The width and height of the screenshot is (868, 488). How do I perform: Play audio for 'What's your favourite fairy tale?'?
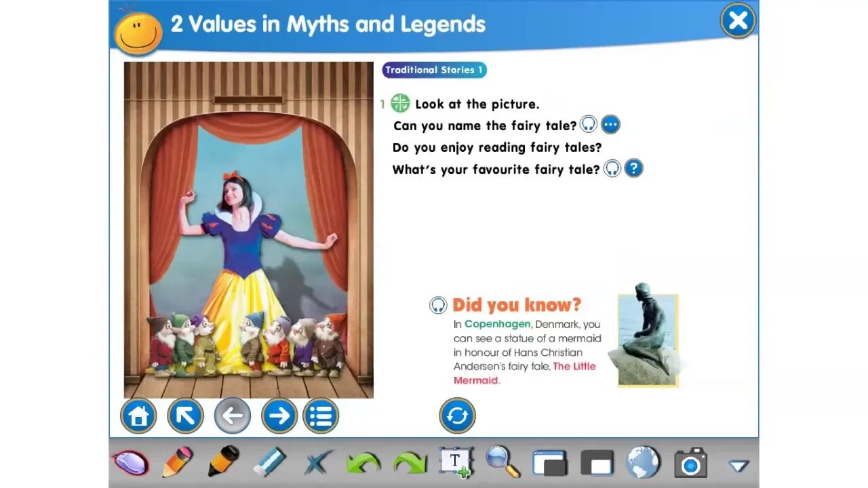[x=612, y=168]
